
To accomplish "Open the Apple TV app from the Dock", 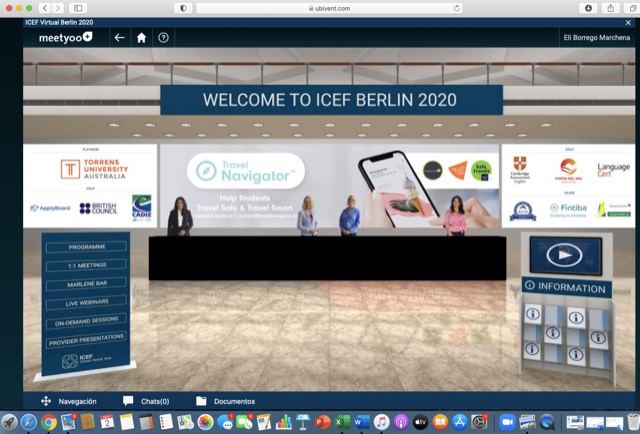I will tap(421, 422).
